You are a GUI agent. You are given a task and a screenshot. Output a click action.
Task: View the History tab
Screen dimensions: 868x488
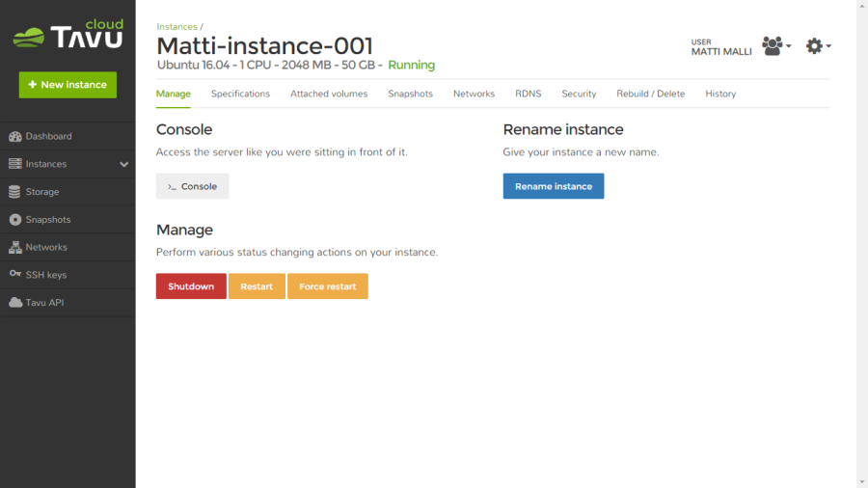(x=720, y=95)
